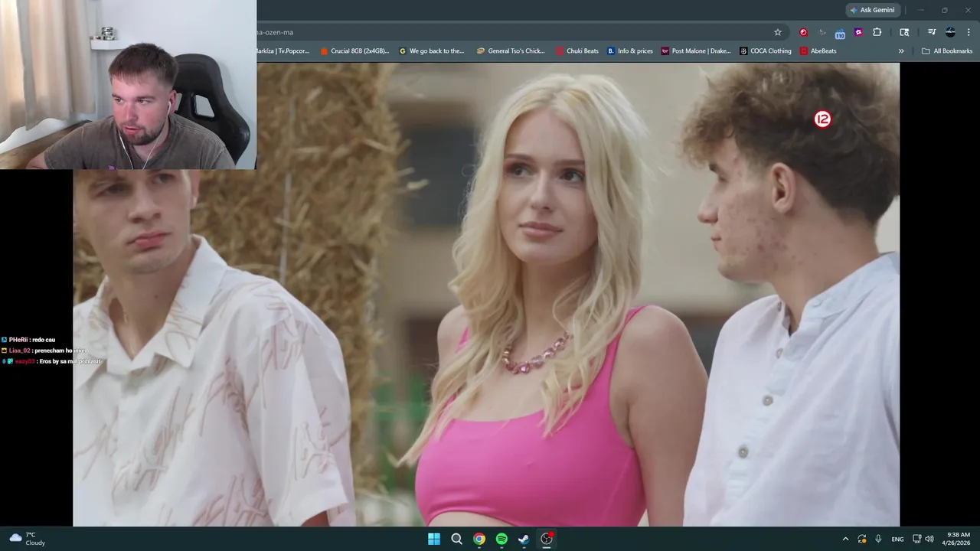Open the AbeBeats bookmark
The height and width of the screenshot is (551, 980).
coord(818,51)
